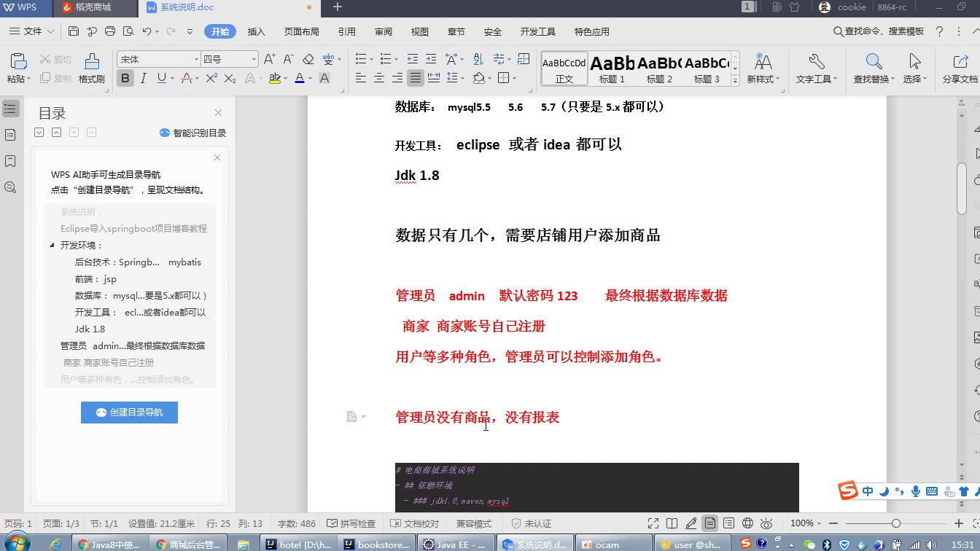Click the Paste (粘贴) icon
Screen dimensions: 980x551
tap(18, 61)
